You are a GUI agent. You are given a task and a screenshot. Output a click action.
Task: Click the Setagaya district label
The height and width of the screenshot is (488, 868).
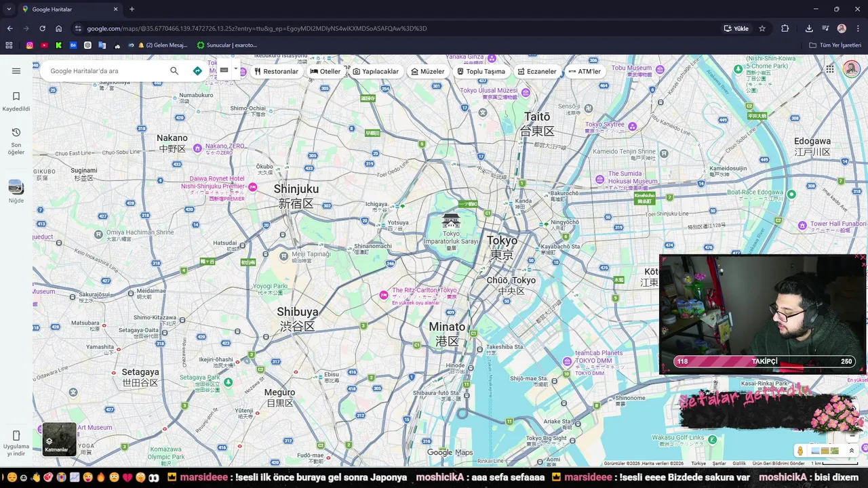140,377
